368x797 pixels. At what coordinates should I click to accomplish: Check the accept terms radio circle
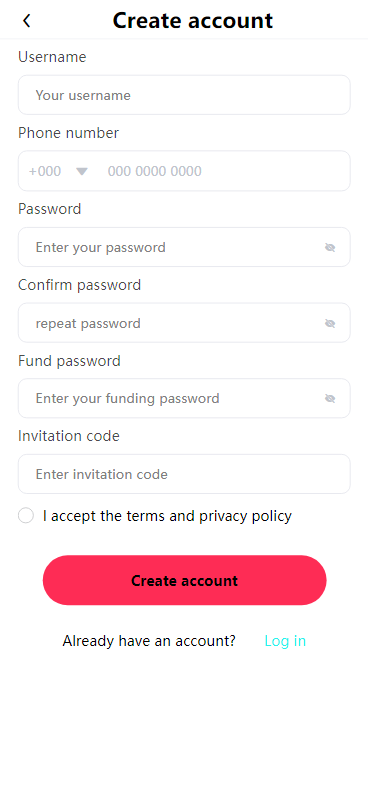(x=26, y=515)
